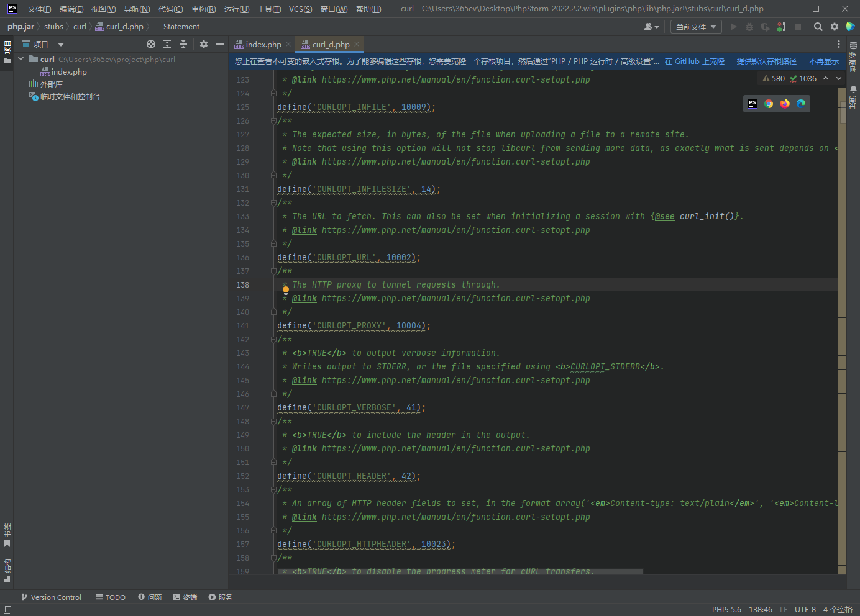Open project panel options gear
860x616 pixels.
pyautogui.click(x=204, y=44)
